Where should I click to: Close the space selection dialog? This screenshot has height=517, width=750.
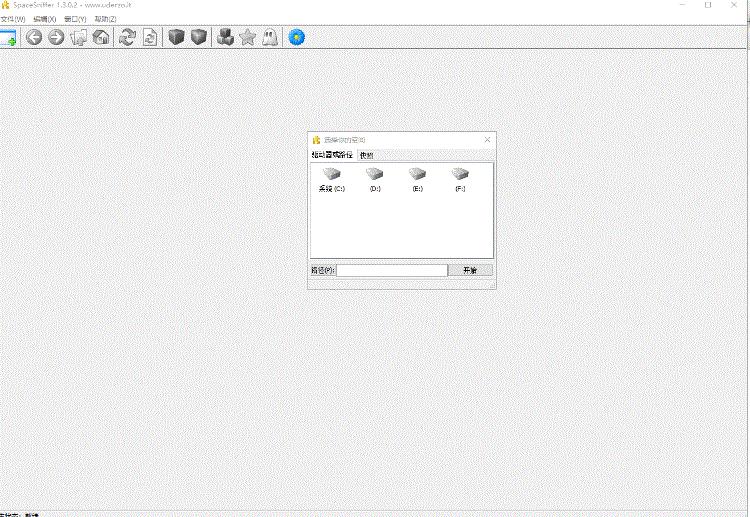tap(487, 140)
